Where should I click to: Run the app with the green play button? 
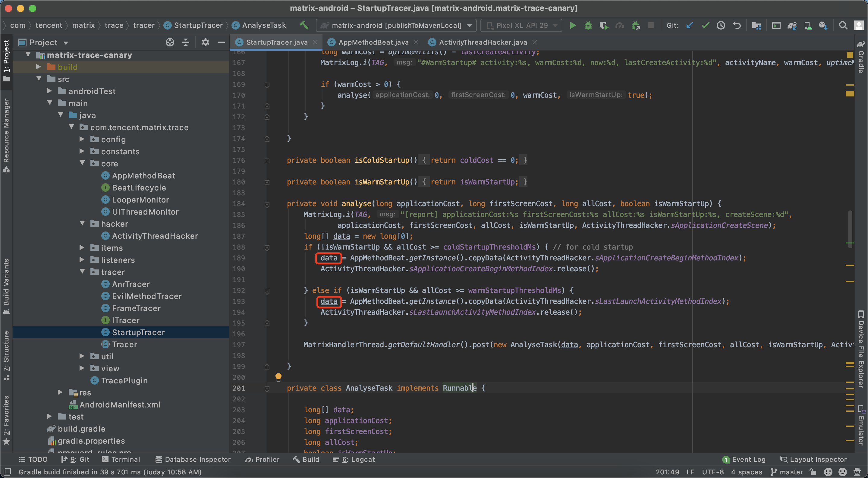point(573,25)
